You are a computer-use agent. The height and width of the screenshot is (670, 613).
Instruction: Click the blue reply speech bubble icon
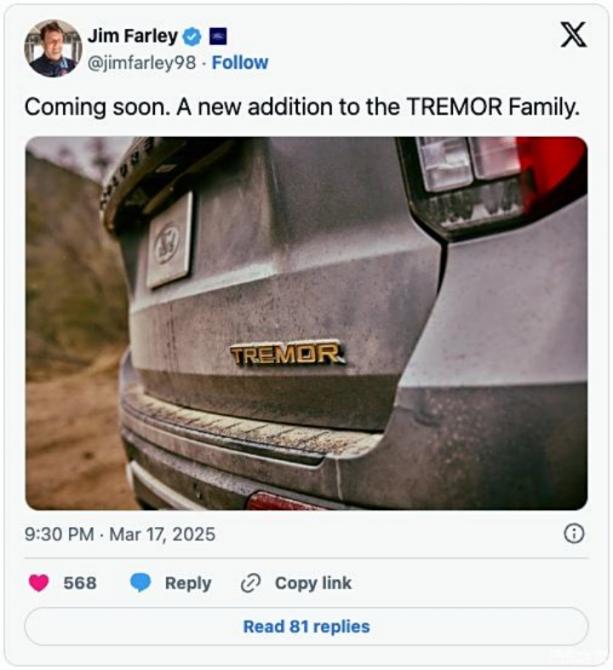pyautogui.click(x=140, y=583)
